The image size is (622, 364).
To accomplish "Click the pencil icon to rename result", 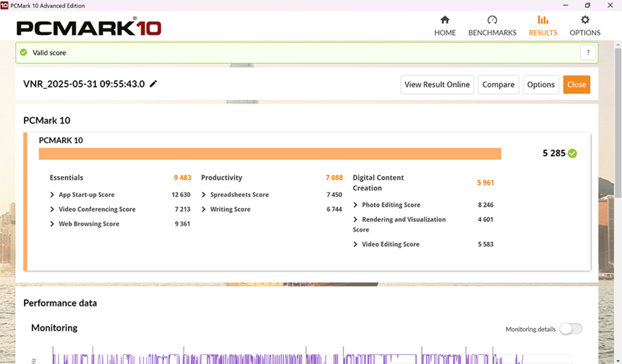I will (154, 84).
